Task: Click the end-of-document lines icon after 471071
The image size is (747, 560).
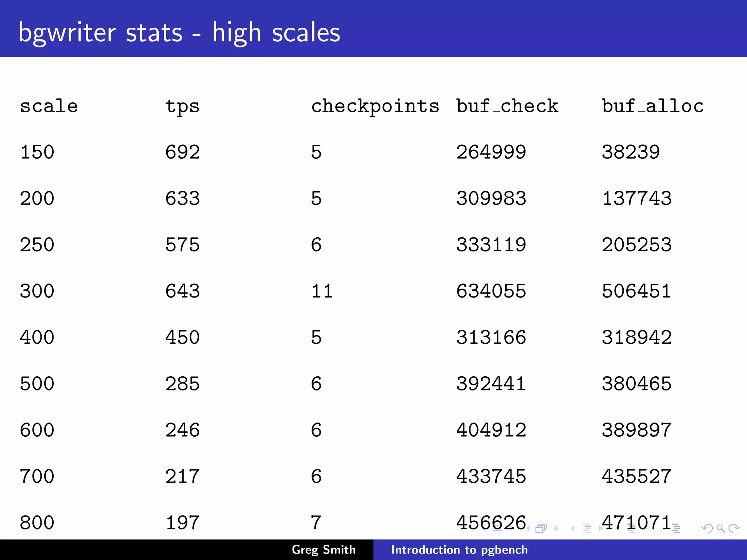Action: pyautogui.click(x=677, y=528)
